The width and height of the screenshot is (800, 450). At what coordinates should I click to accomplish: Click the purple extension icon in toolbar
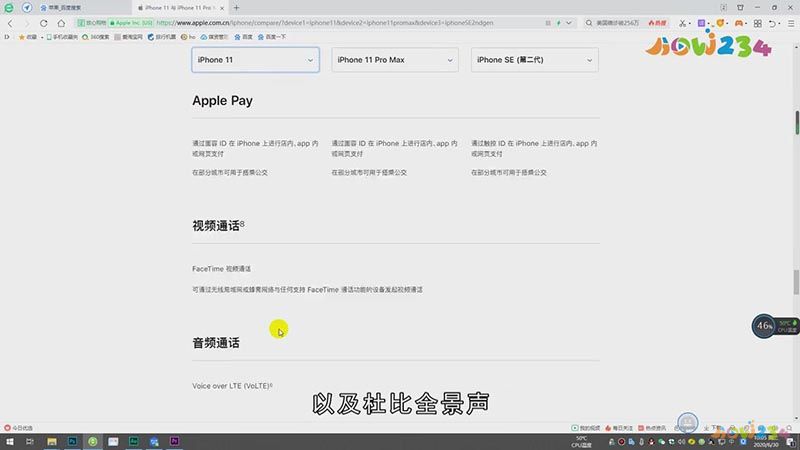coord(702,23)
